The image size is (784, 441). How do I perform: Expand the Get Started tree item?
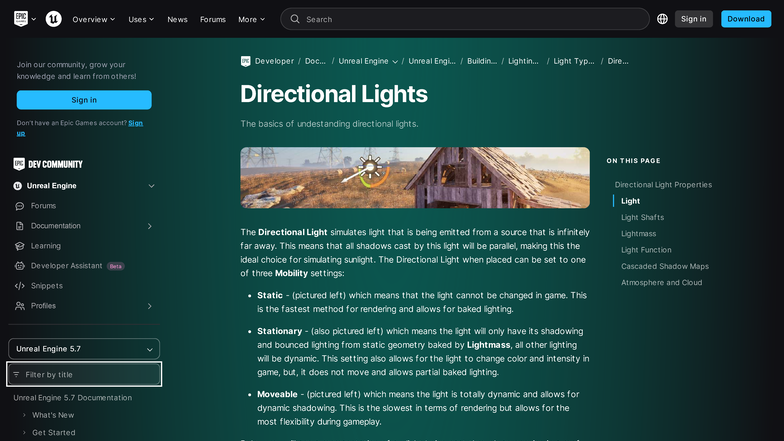point(24,432)
